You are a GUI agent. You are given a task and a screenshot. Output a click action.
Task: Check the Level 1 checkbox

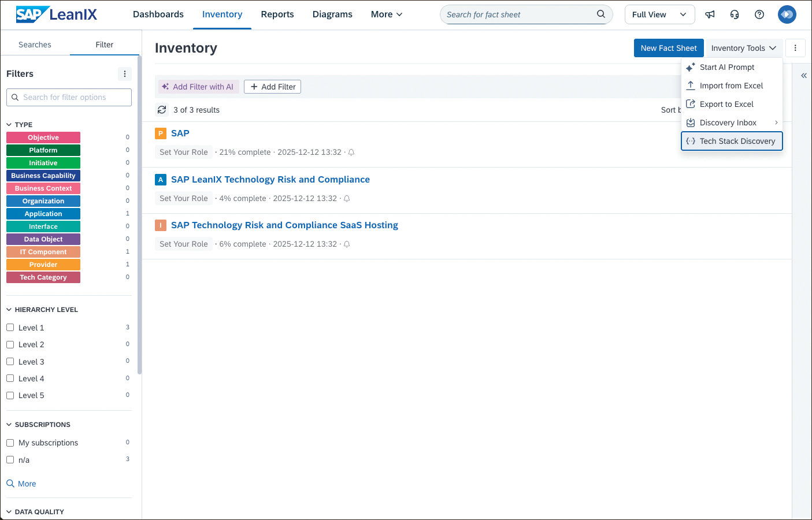pyautogui.click(x=10, y=328)
